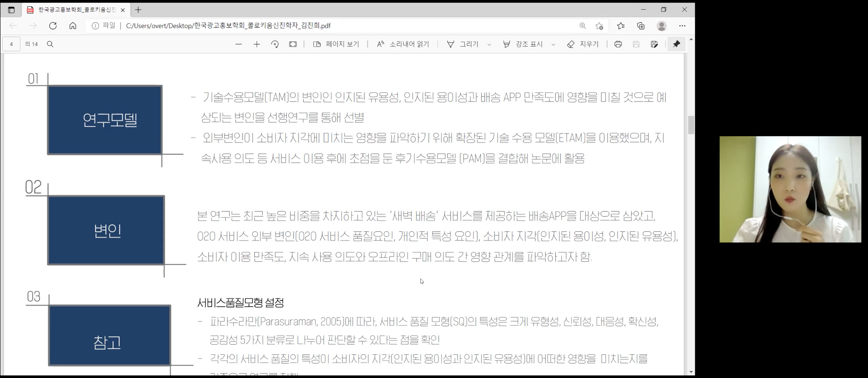Toggle the pin toolbar button
Screen dimensions: 868x378
click(676, 44)
